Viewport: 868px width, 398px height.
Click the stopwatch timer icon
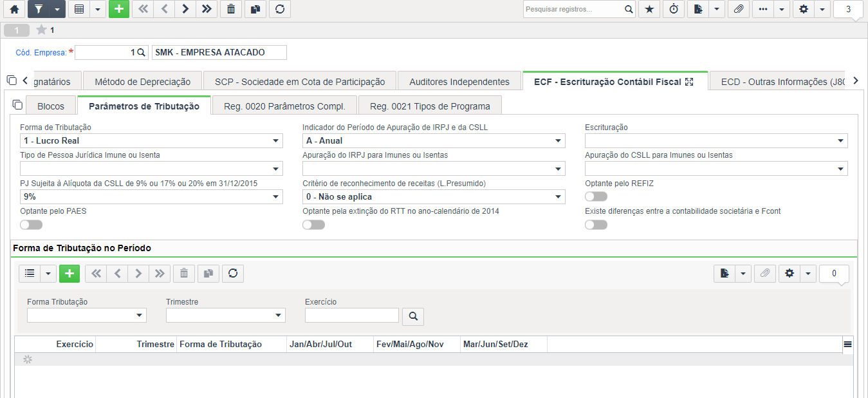coord(674,9)
